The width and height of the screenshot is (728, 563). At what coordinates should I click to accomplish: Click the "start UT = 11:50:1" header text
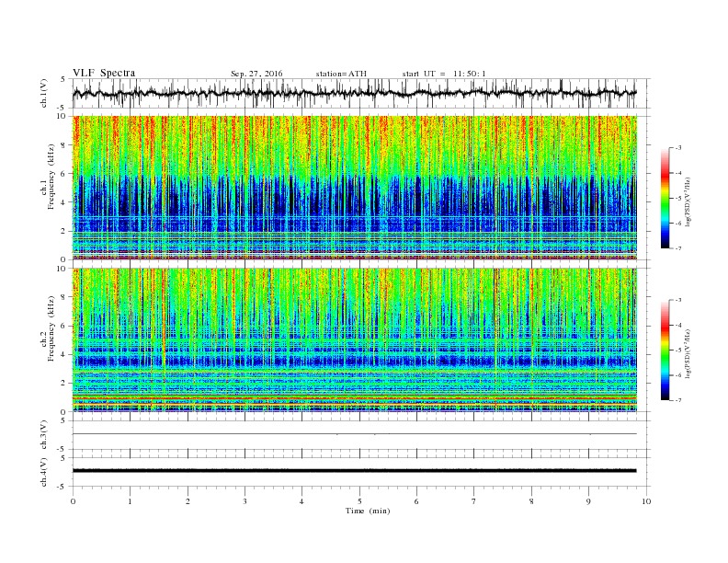tap(444, 74)
